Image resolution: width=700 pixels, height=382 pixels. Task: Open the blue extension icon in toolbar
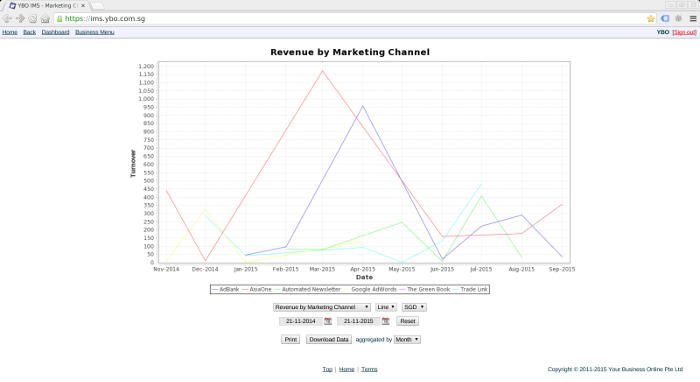coord(665,18)
